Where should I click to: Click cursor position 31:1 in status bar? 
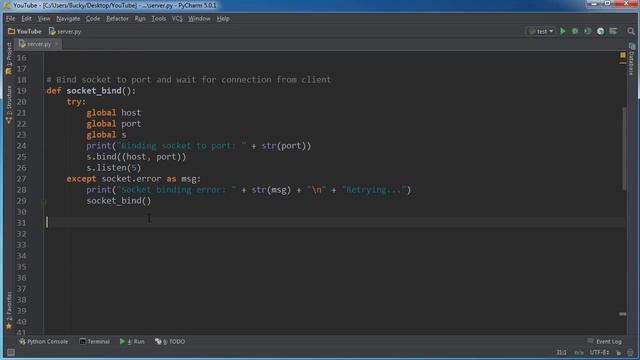pos(562,352)
